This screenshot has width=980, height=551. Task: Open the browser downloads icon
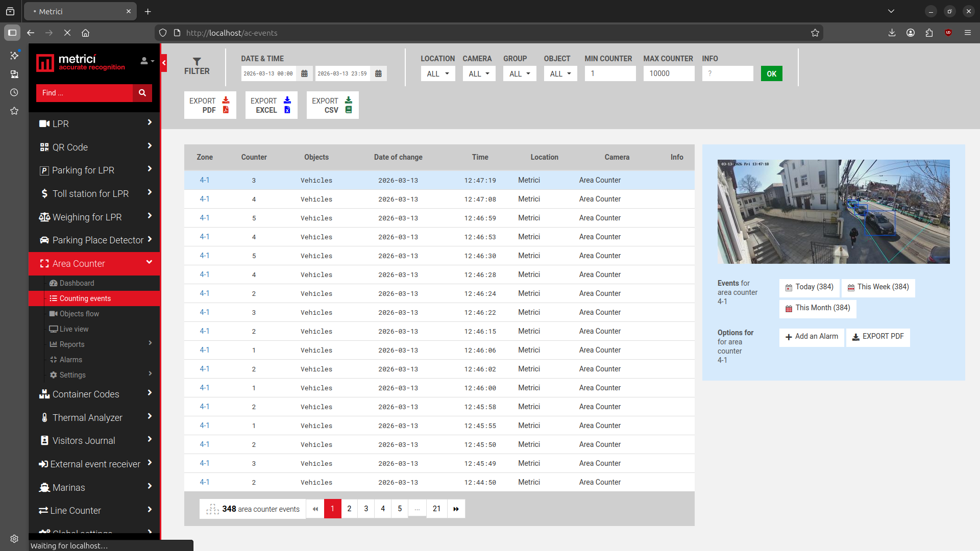click(892, 33)
